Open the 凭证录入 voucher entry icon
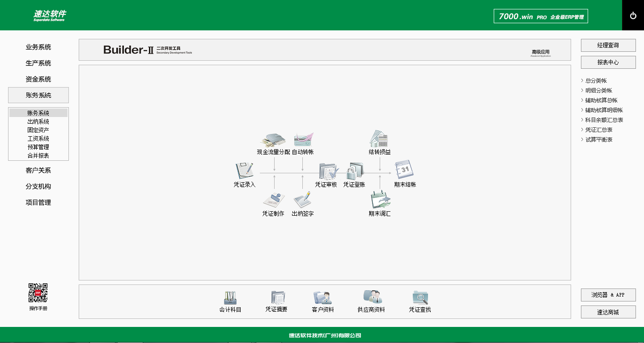 tap(244, 171)
